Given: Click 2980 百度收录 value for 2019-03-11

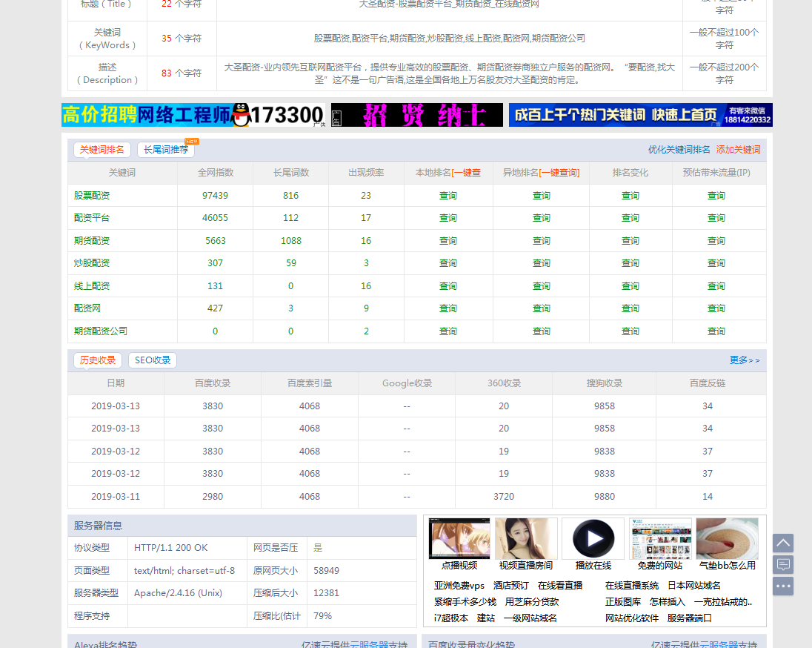Looking at the screenshot, I should pyautogui.click(x=213, y=497).
